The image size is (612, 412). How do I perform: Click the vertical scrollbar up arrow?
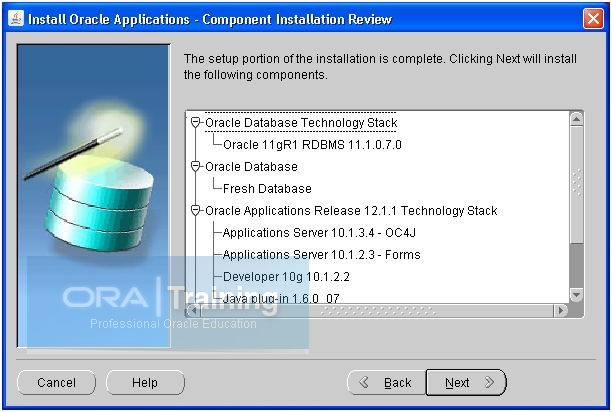576,119
